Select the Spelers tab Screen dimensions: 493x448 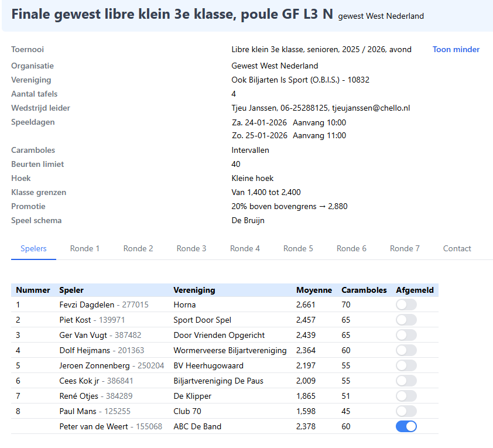click(x=33, y=248)
